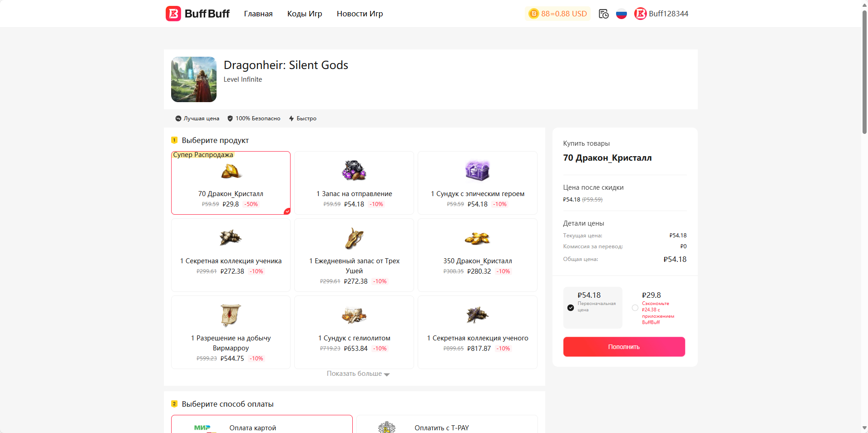
Task: Open the Новости Игр link
Action: (x=360, y=14)
